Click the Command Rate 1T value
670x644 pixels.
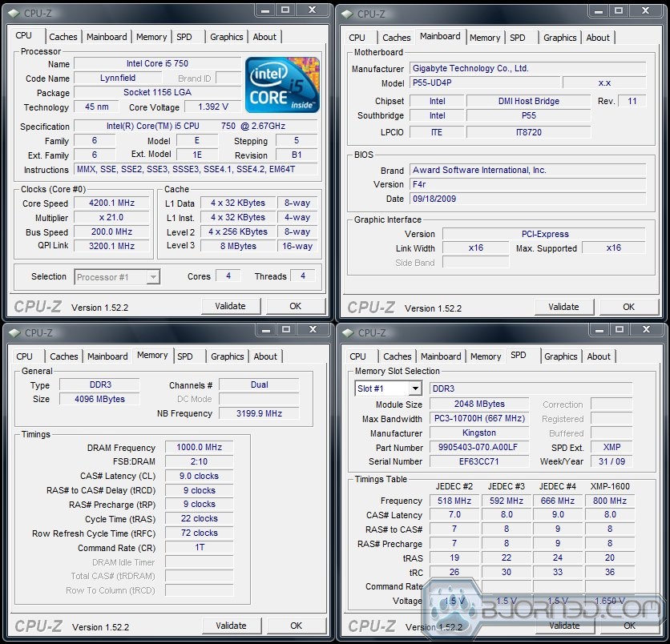point(199,548)
